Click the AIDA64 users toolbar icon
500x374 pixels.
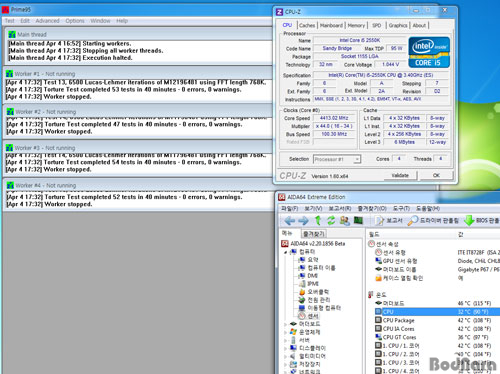click(x=344, y=220)
